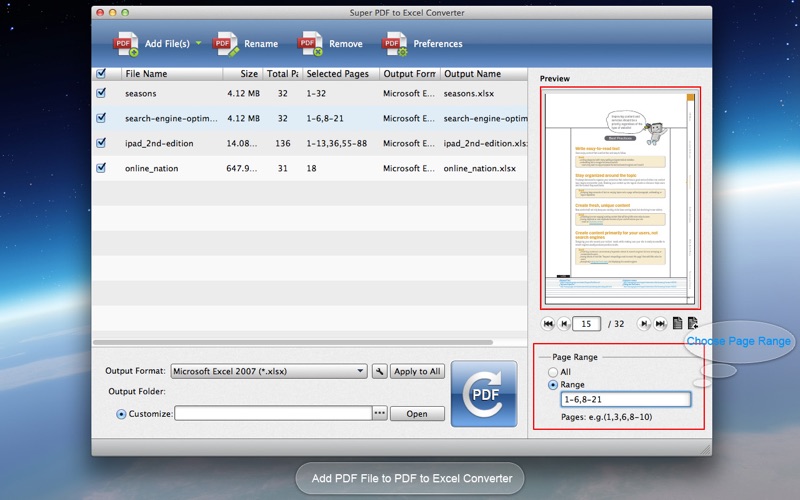Click the 647.9 size cell
Viewport: 800px width, 500px height.
(242, 168)
